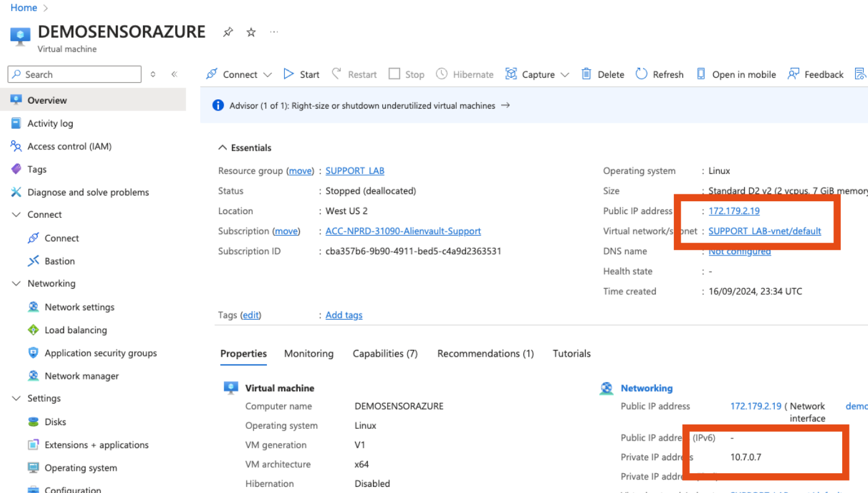868x493 pixels.
Task: Open Extensions + applications in the sidebar
Action: point(97,445)
